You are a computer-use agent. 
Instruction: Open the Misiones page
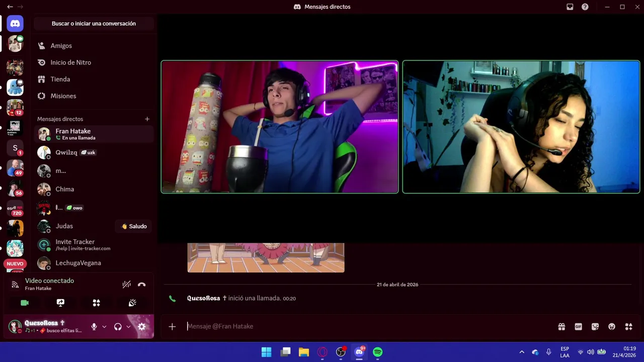(94, 96)
